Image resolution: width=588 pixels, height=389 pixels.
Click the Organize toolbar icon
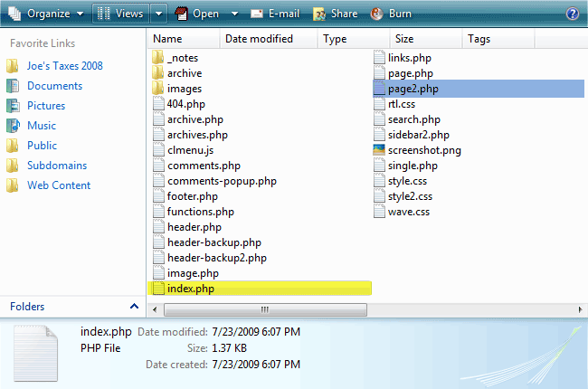tap(14, 14)
